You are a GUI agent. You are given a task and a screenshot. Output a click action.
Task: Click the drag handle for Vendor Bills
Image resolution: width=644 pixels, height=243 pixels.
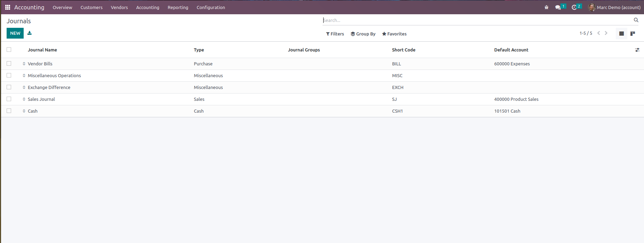(x=24, y=64)
